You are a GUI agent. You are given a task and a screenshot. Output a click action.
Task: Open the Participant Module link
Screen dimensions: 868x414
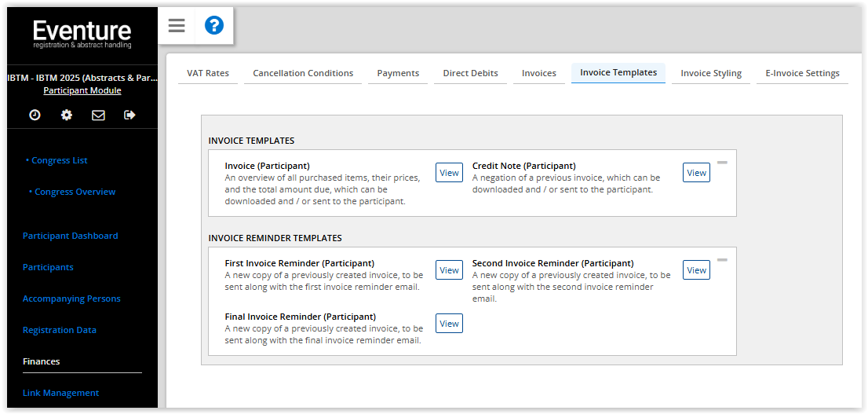(x=82, y=90)
